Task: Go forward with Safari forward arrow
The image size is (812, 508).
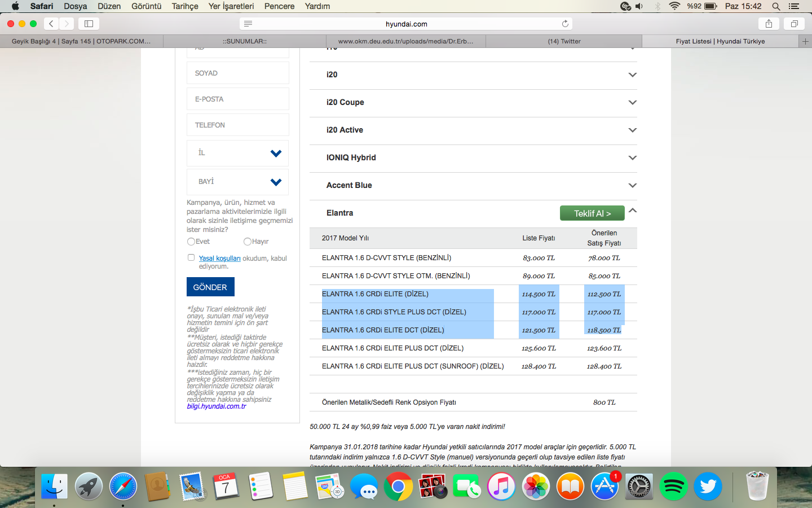Action: 67,24
